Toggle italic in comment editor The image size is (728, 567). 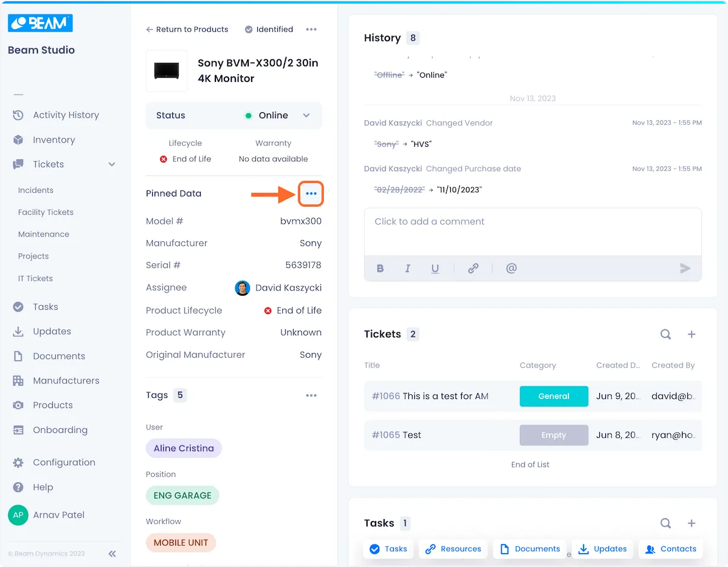coord(408,268)
